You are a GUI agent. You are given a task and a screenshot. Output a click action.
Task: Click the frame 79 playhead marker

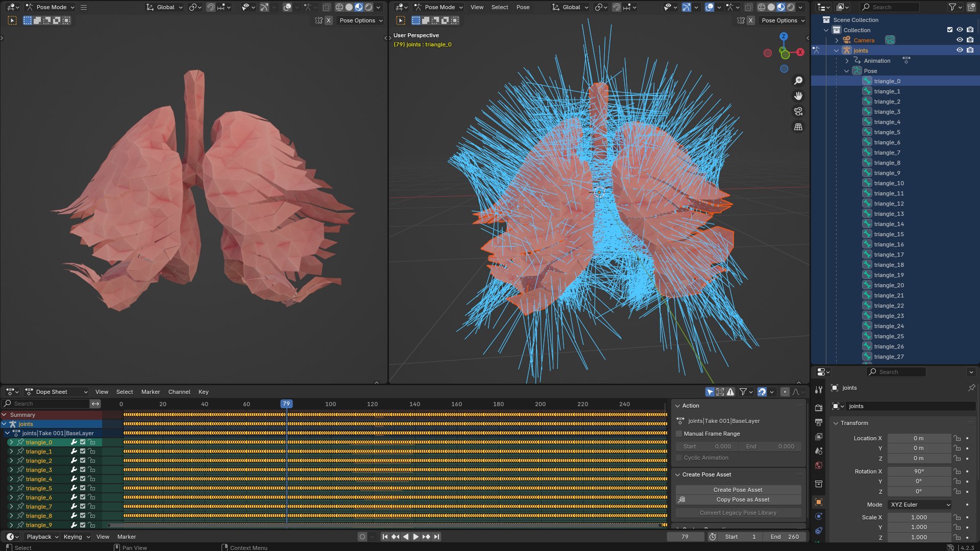(x=286, y=404)
